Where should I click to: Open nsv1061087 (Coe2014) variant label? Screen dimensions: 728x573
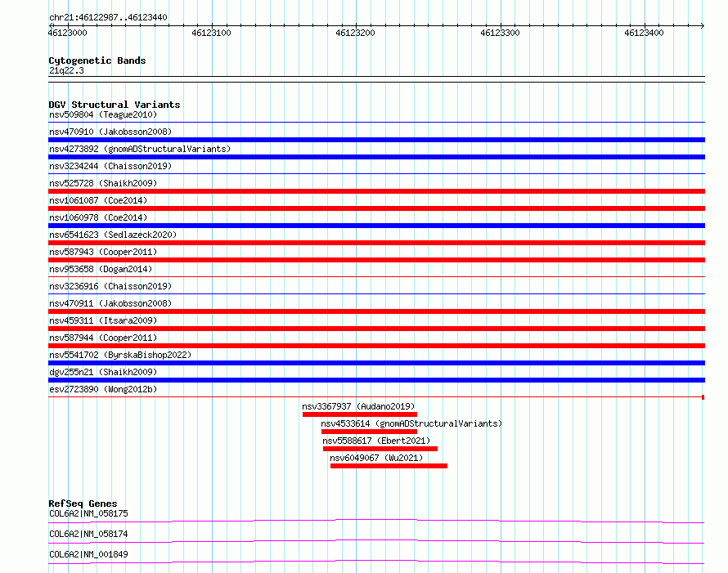tap(98, 200)
